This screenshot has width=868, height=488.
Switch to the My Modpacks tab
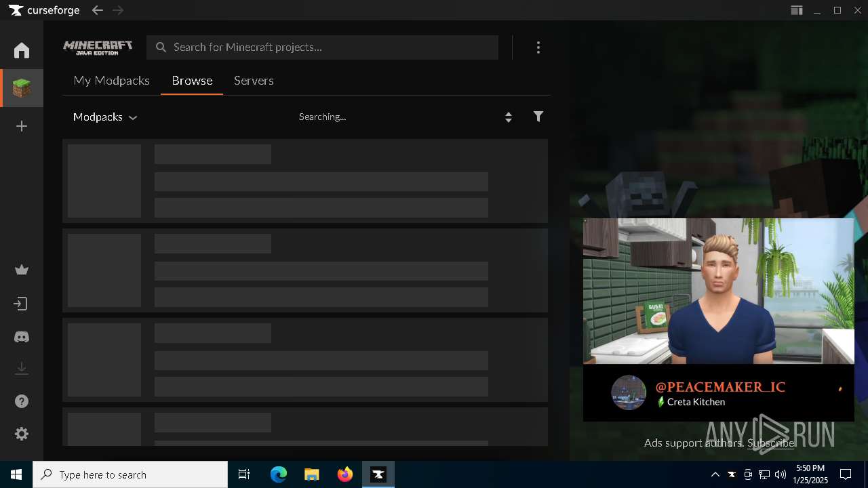tap(111, 81)
